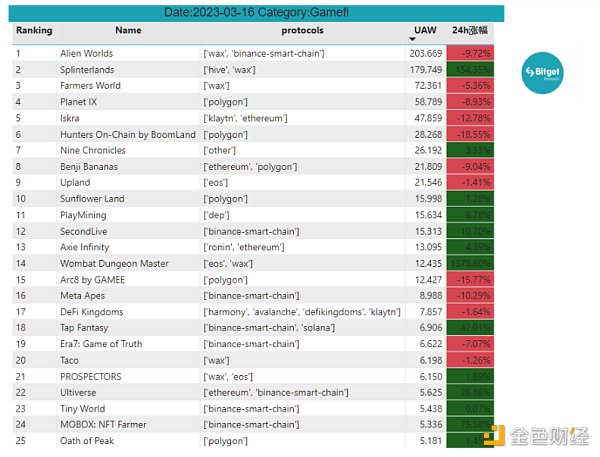This screenshot has height=457, width=600.
Task: Sort by the Name column header
Action: (x=128, y=31)
